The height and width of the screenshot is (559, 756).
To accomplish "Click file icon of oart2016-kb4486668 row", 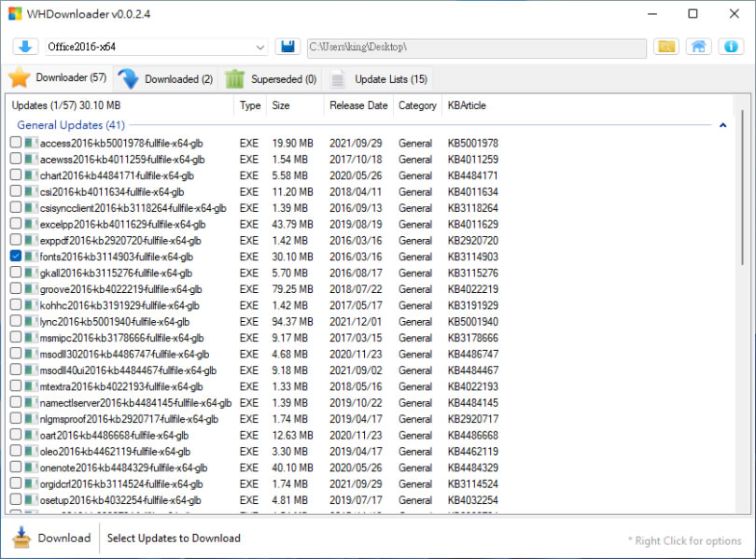I will pyautogui.click(x=32, y=435).
